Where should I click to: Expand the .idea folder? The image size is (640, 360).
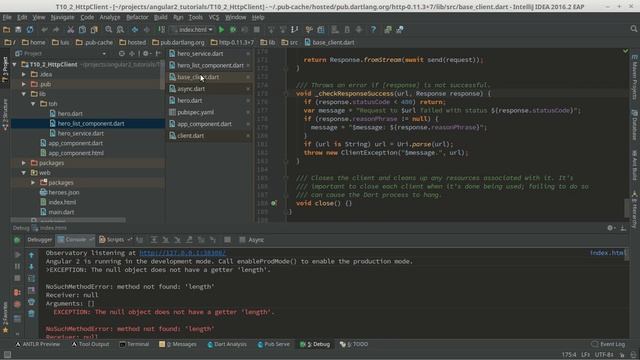click(24, 74)
